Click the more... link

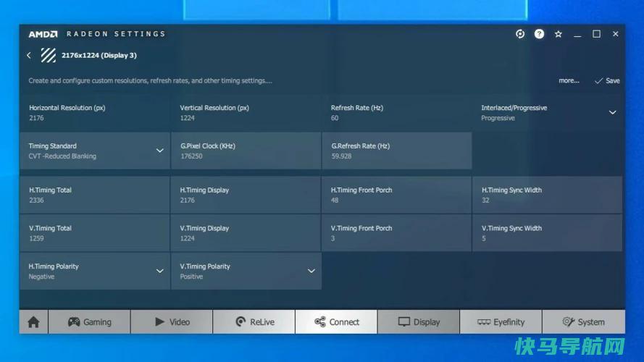569,81
